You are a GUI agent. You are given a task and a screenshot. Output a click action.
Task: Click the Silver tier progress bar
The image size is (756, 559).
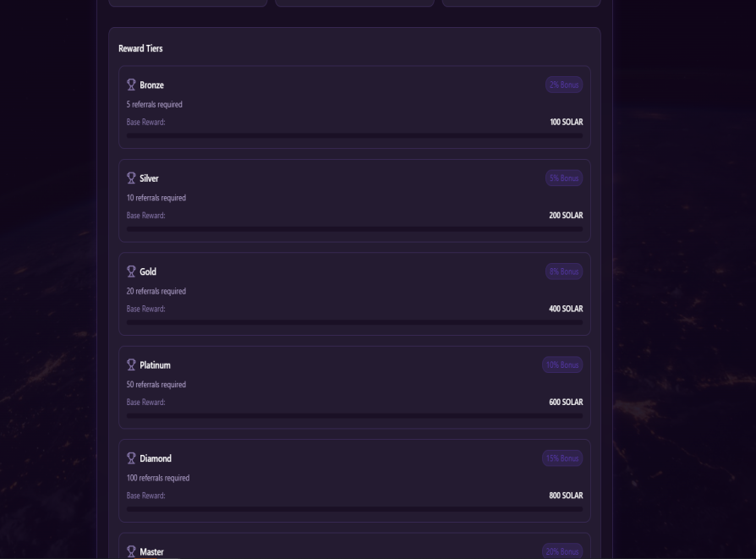coord(354,229)
